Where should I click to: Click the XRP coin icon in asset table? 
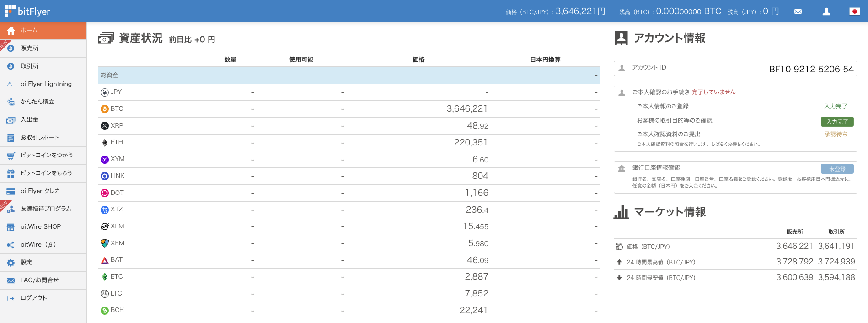pyautogui.click(x=105, y=126)
